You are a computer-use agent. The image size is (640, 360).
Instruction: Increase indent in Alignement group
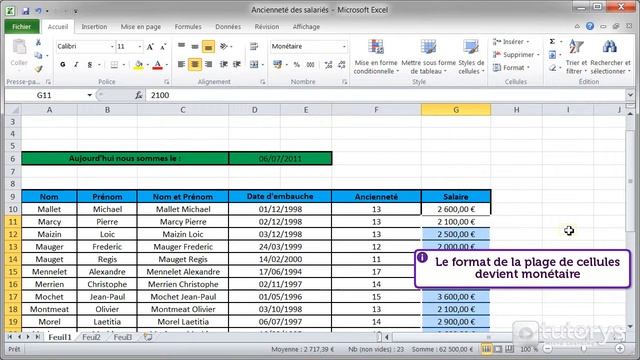[x=237, y=64]
